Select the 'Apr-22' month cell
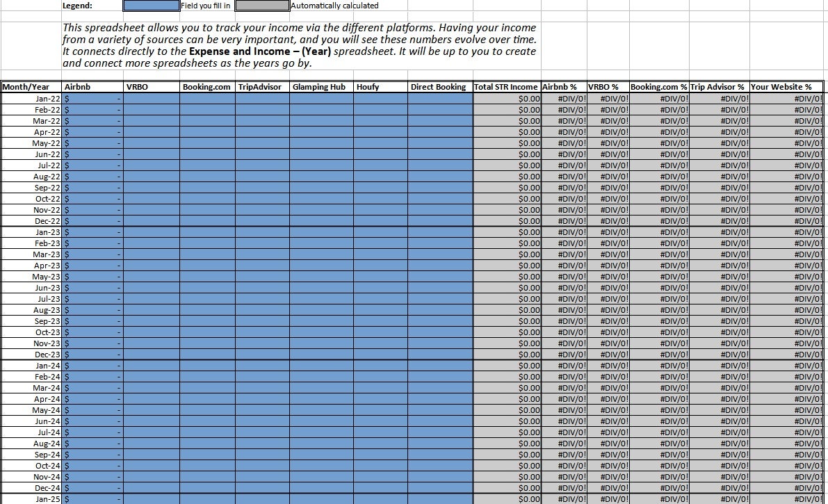 [x=31, y=132]
